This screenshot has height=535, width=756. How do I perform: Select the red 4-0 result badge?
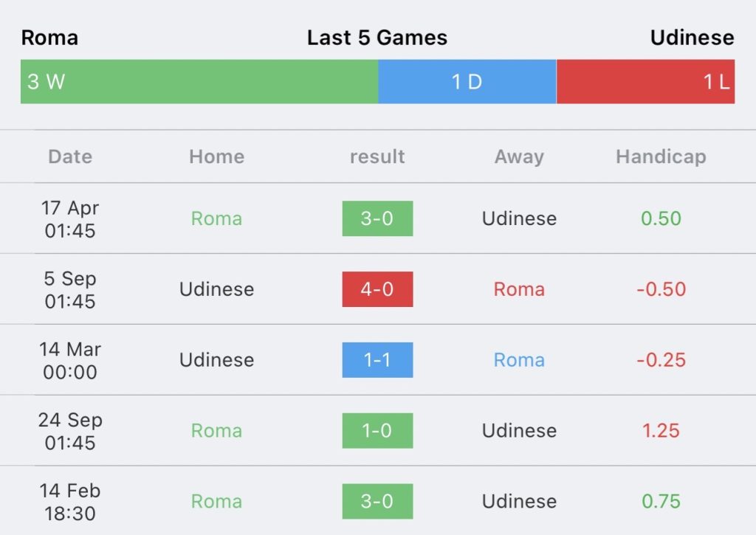coord(377,289)
